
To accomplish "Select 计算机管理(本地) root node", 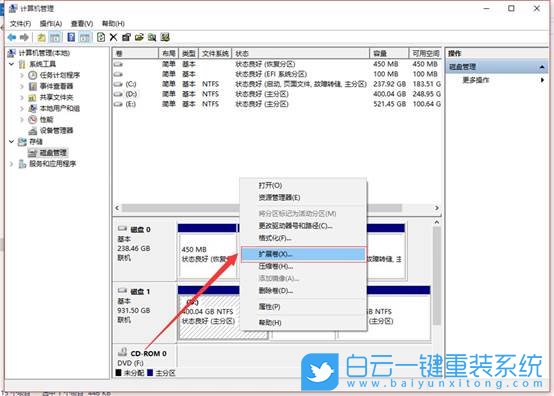I will tap(44, 53).
